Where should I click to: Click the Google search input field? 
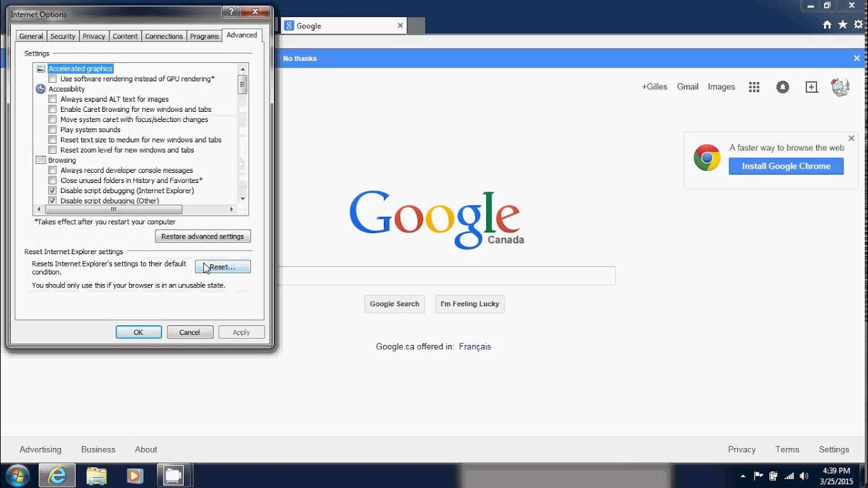(x=448, y=276)
